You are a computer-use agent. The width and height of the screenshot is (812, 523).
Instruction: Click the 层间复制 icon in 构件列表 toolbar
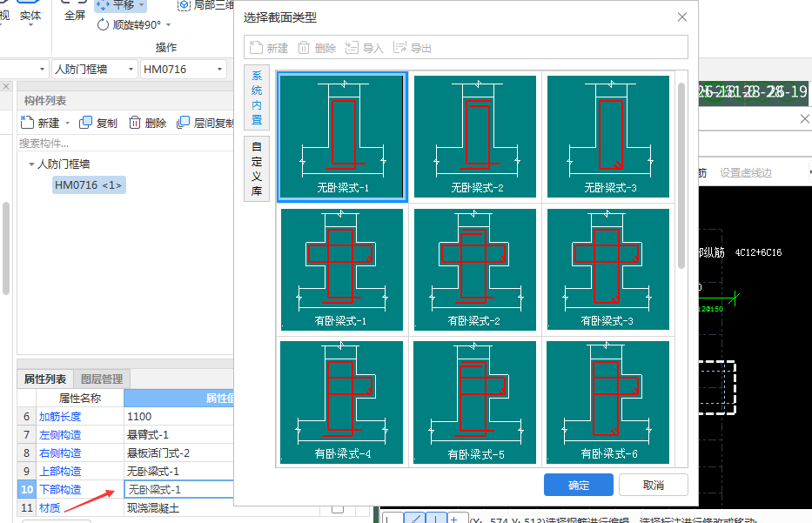[183, 123]
